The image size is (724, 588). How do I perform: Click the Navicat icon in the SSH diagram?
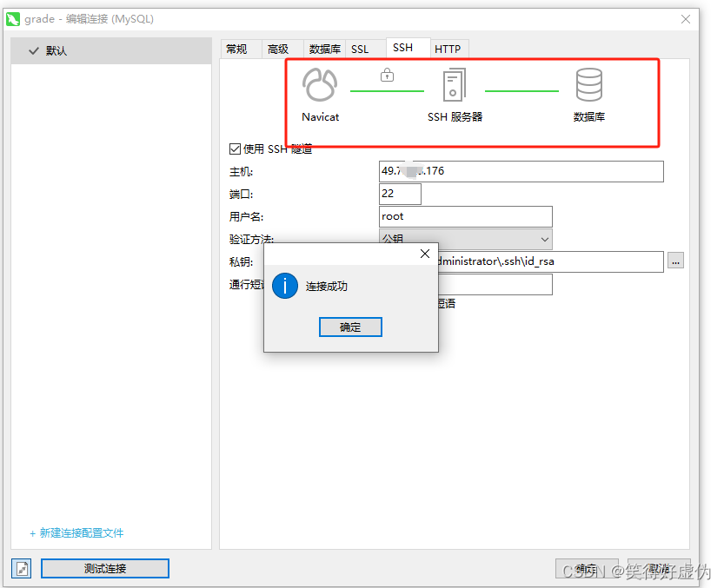coord(320,85)
